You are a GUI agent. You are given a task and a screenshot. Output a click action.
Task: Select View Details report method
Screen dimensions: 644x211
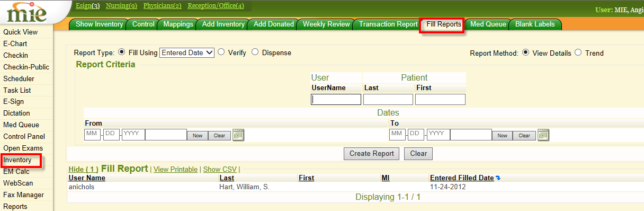[x=525, y=52]
